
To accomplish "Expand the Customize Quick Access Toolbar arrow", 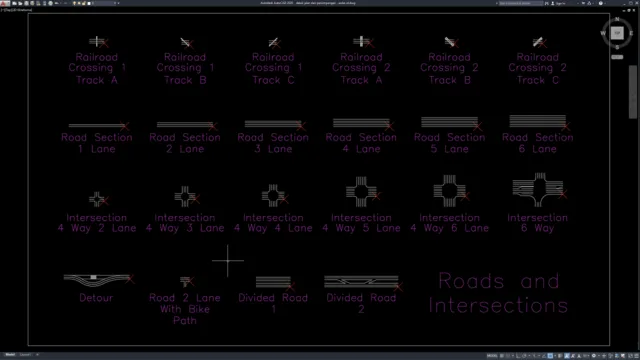I will 118,3.
